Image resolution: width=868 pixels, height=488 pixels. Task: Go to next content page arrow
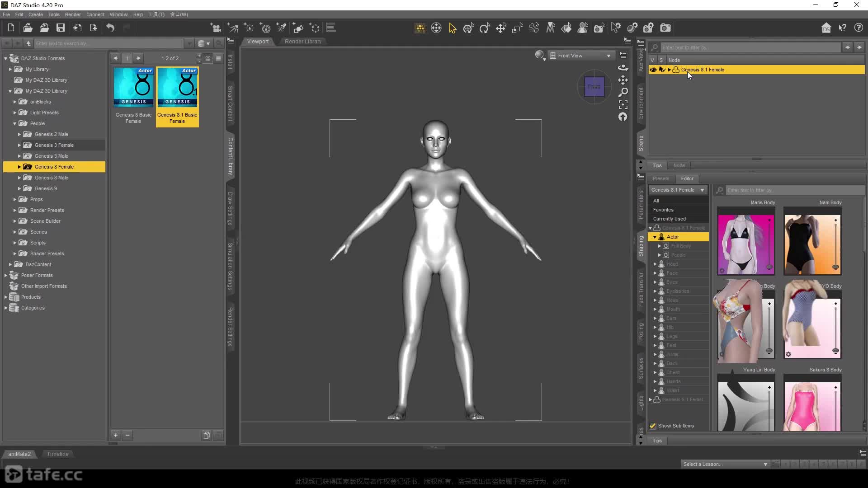coord(138,58)
